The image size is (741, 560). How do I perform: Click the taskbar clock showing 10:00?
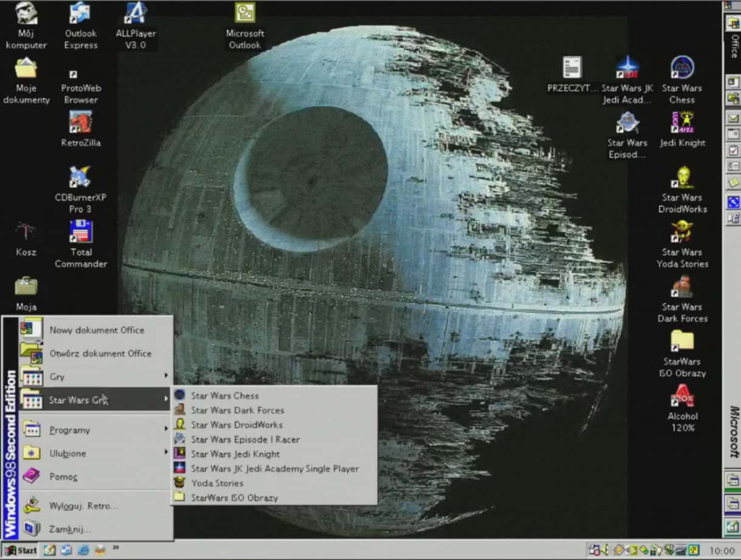[721, 551]
